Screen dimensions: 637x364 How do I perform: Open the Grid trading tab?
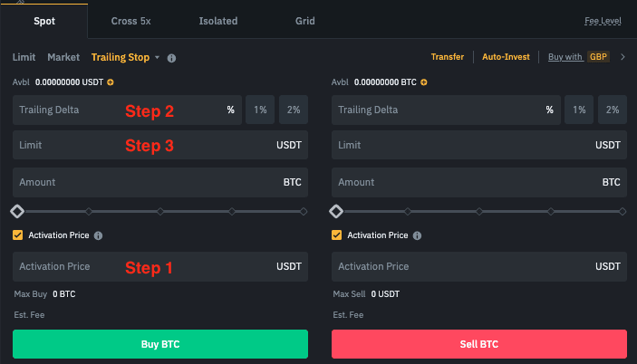point(305,20)
